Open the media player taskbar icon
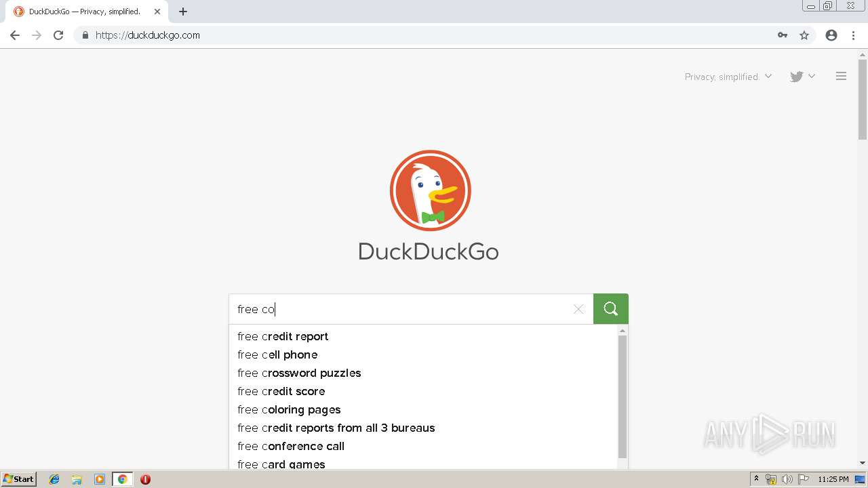Image resolution: width=868 pixels, height=488 pixels. (x=100, y=479)
